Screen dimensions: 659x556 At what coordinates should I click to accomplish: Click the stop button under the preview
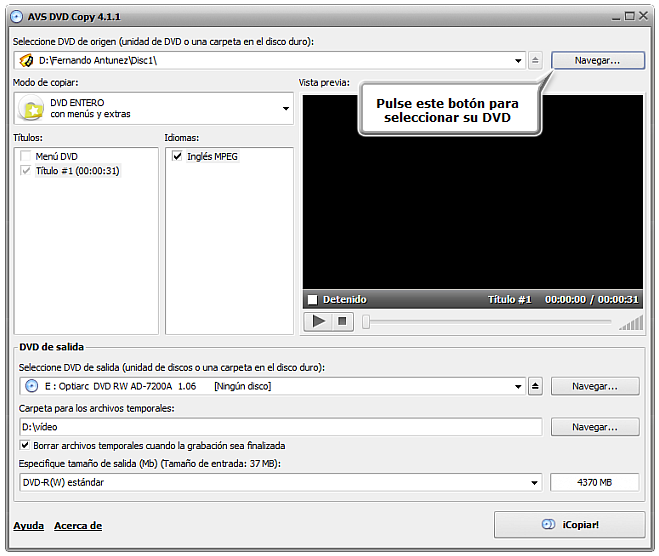[x=343, y=322]
